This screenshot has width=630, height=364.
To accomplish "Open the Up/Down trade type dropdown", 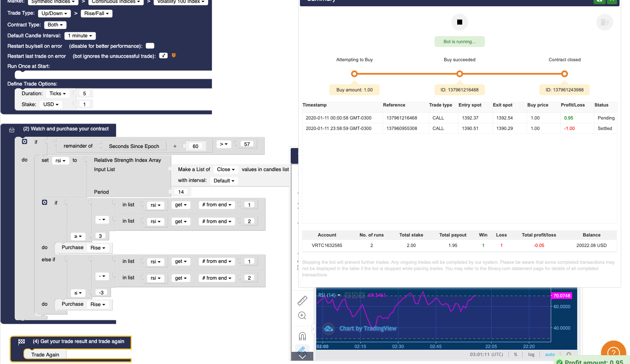I will (x=54, y=13).
